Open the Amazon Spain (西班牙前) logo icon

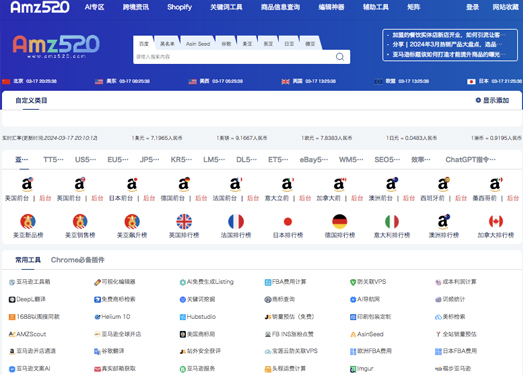[x=444, y=184]
